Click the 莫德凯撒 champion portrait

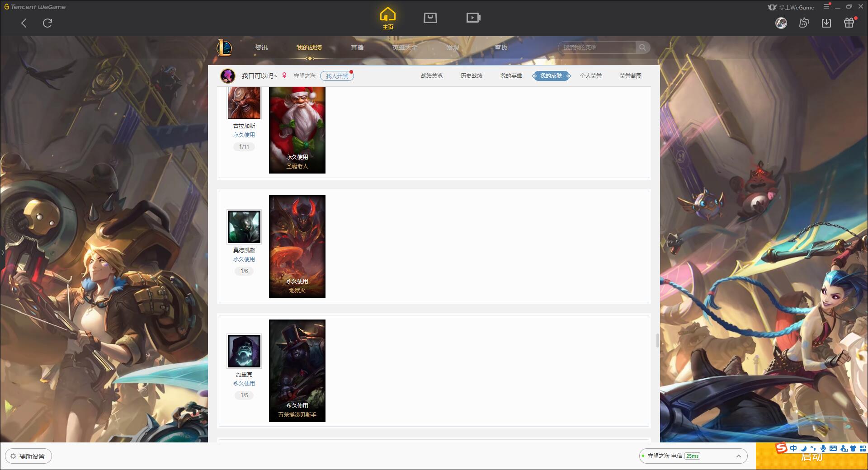[x=244, y=227]
